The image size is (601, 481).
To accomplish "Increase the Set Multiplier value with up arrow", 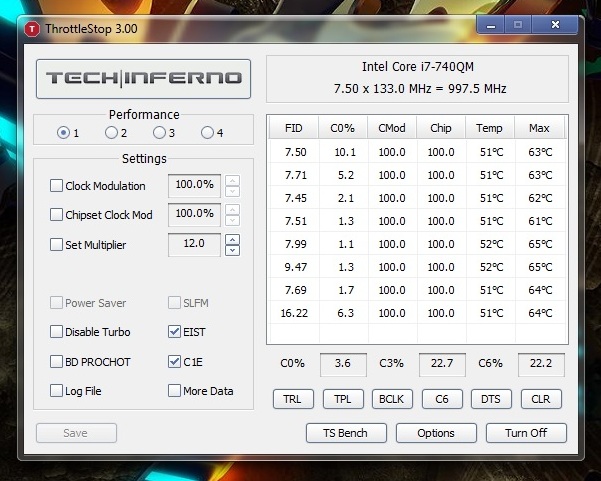I will click(x=233, y=240).
